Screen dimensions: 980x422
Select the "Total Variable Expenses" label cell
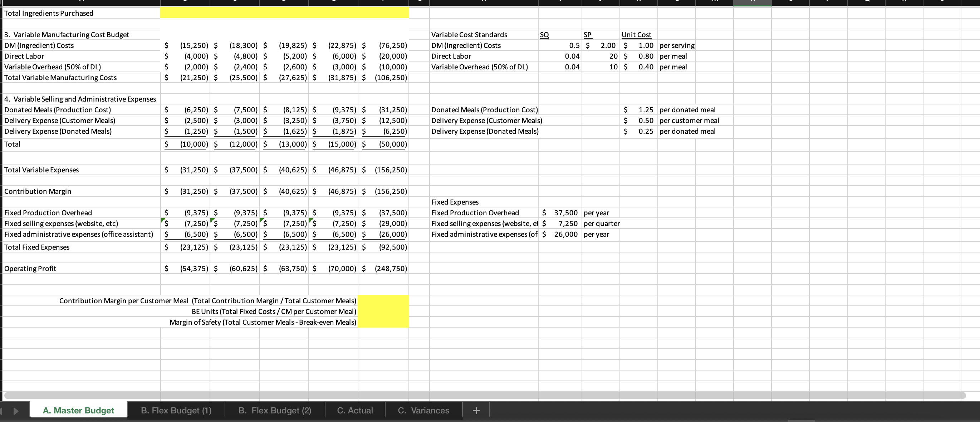pos(42,170)
